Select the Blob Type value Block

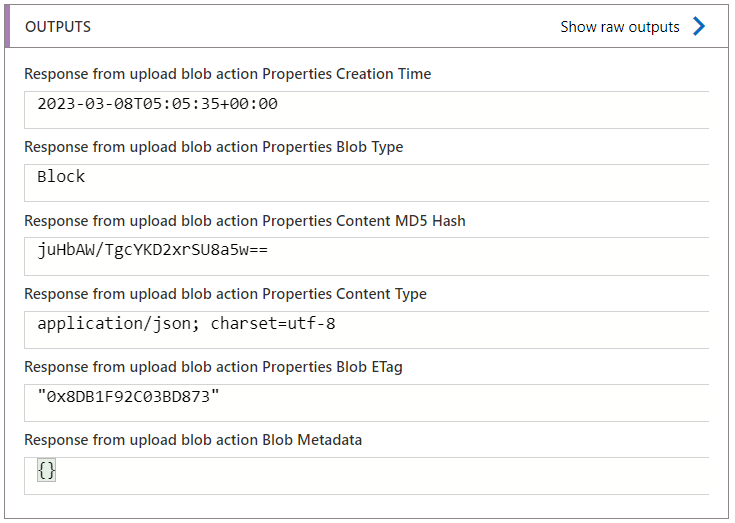pos(61,177)
